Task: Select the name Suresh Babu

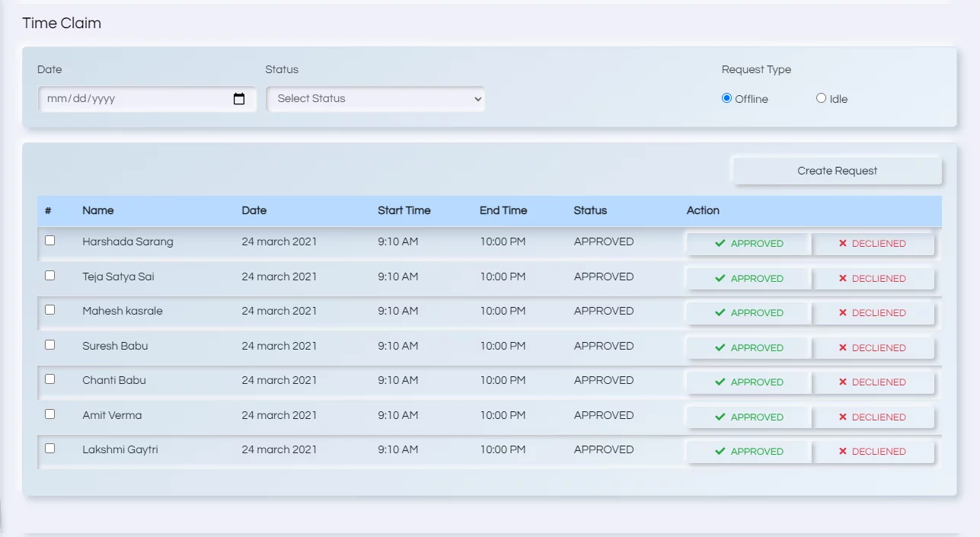Action: point(115,346)
